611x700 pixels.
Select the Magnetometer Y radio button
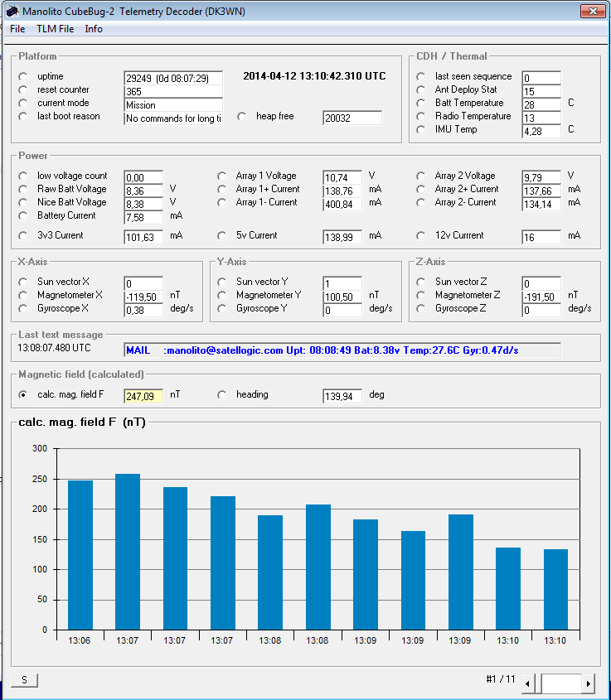pos(222,296)
